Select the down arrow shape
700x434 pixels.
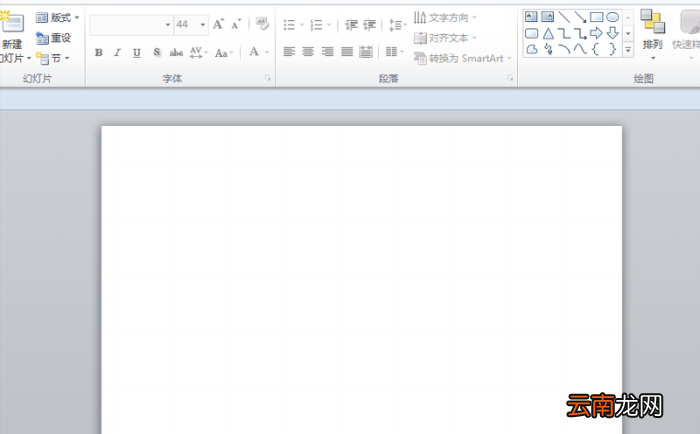tap(612, 33)
